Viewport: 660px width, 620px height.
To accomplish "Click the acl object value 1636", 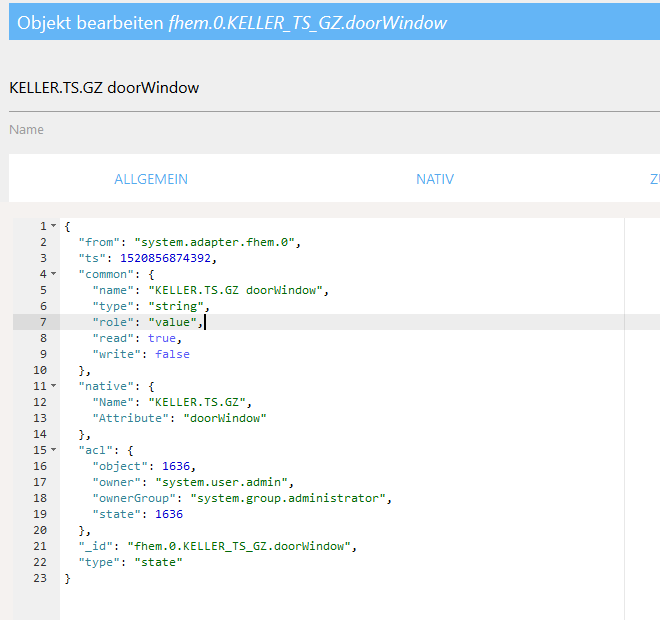I will coord(176,466).
